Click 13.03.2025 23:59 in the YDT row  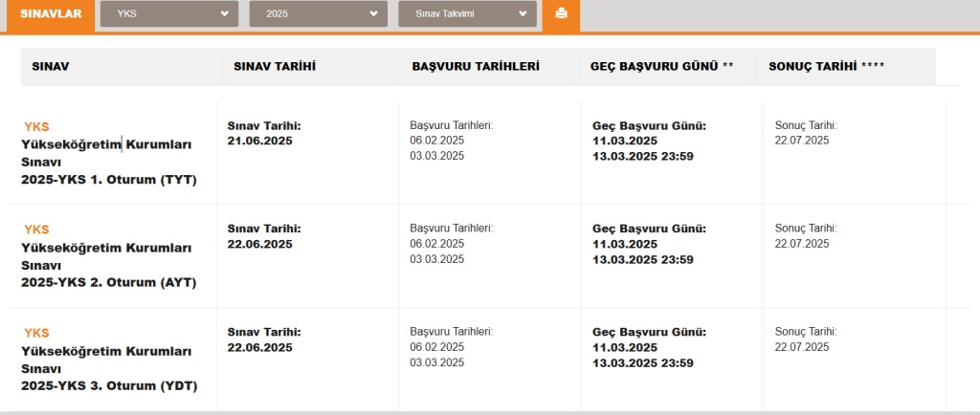pos(643,363)
